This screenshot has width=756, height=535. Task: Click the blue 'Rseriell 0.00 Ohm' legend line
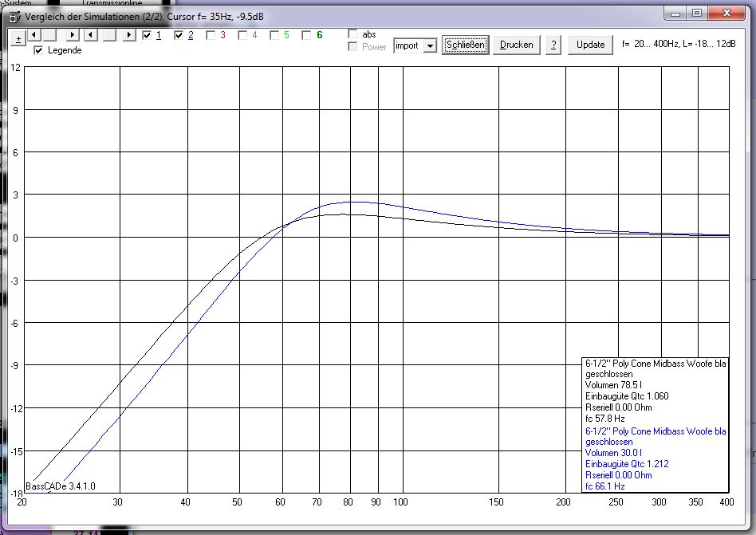coord(619,475)
